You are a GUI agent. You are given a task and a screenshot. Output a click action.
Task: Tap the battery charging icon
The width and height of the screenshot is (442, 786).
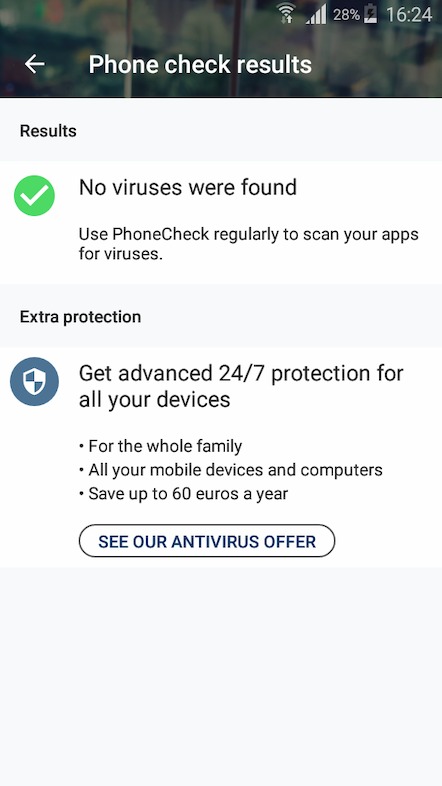(370, 14)
